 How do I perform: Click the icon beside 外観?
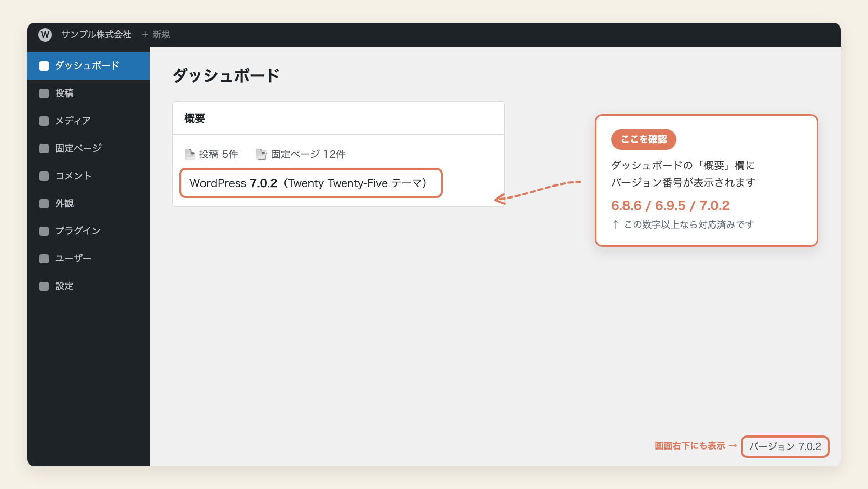pos(44,204)
